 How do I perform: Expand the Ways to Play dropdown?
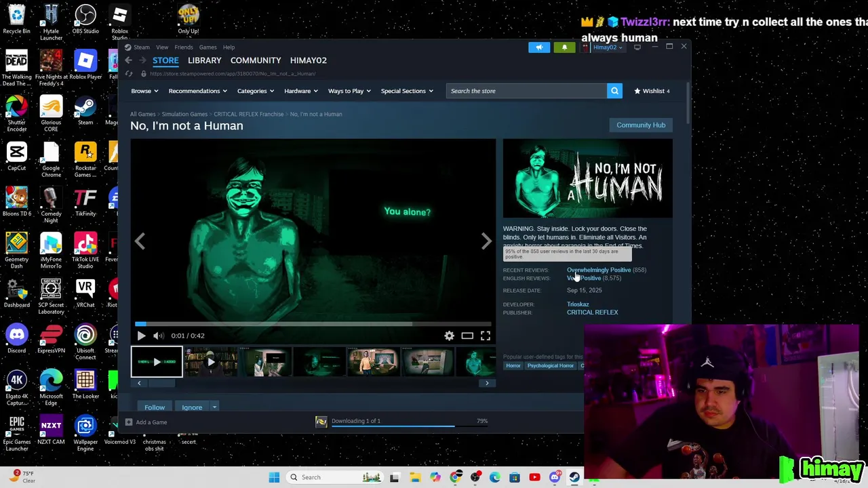pos(350,91)
